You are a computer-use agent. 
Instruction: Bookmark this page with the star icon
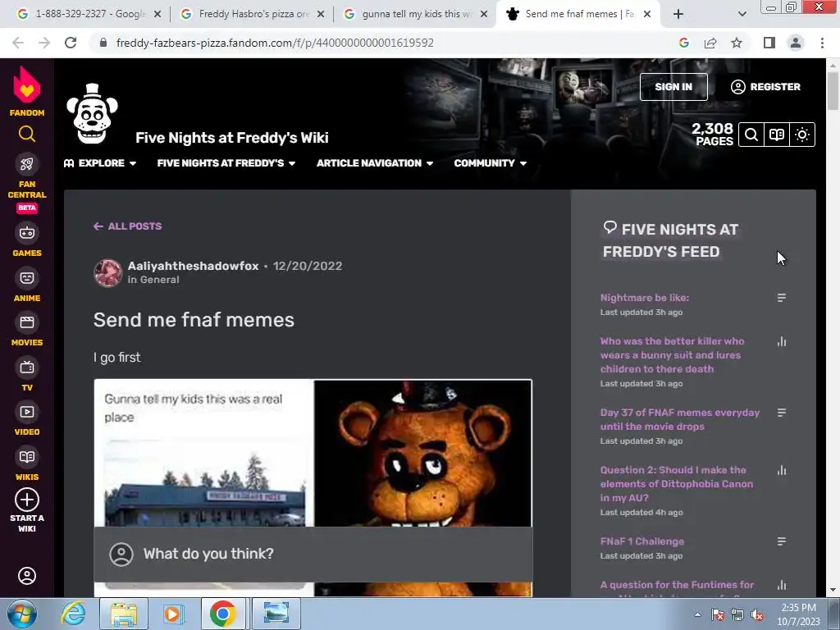click(x=737, y=43)
